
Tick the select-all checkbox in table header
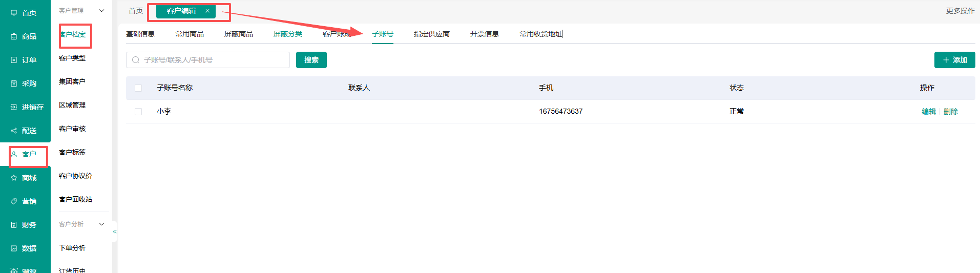pyautogui.click(x=138, y=88)
